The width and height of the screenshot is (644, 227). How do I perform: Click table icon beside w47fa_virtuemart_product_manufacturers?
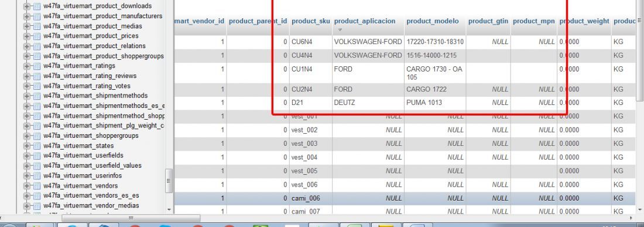point(36,16)
